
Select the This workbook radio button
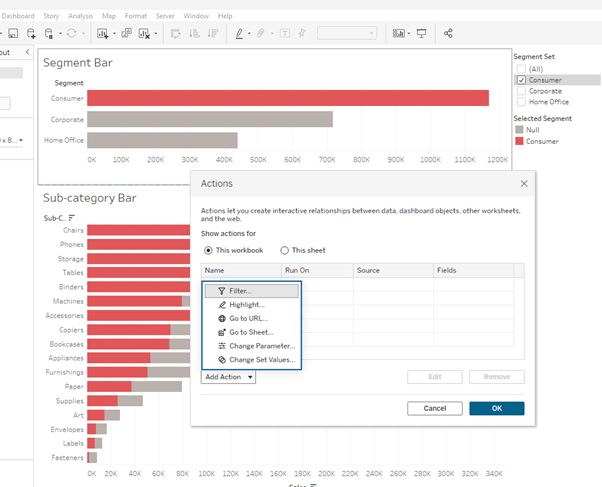(209, 250)
